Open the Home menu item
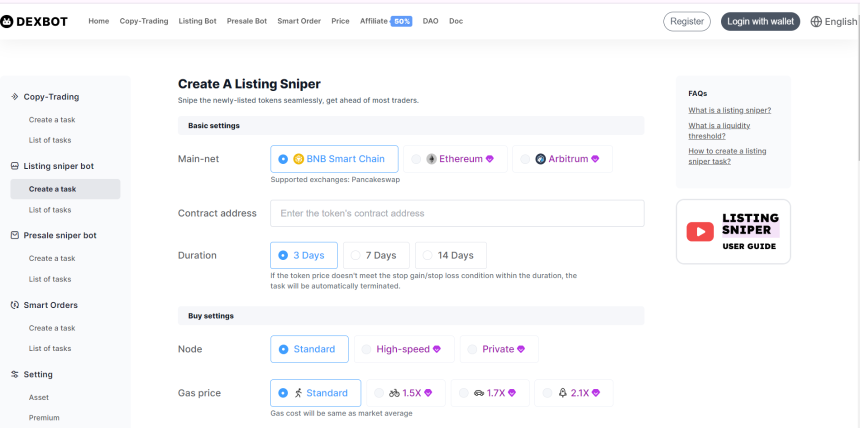Viewport: 860px width, 428px height. (99, 21)
